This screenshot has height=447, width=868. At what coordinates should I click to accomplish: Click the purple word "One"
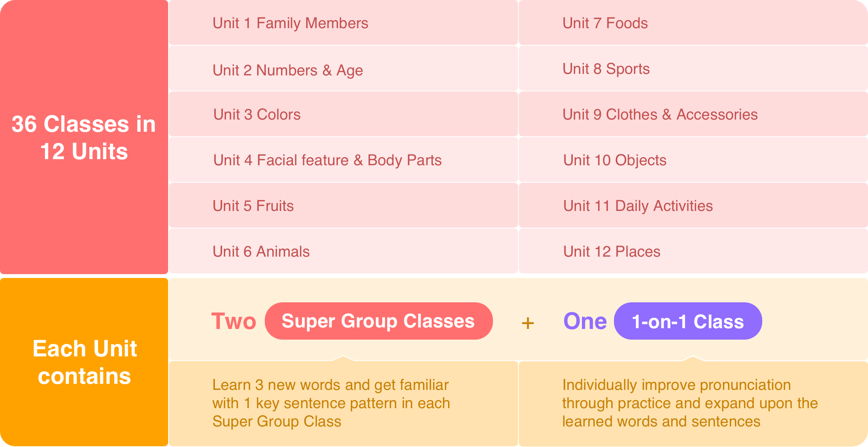(x=585, y=321)
